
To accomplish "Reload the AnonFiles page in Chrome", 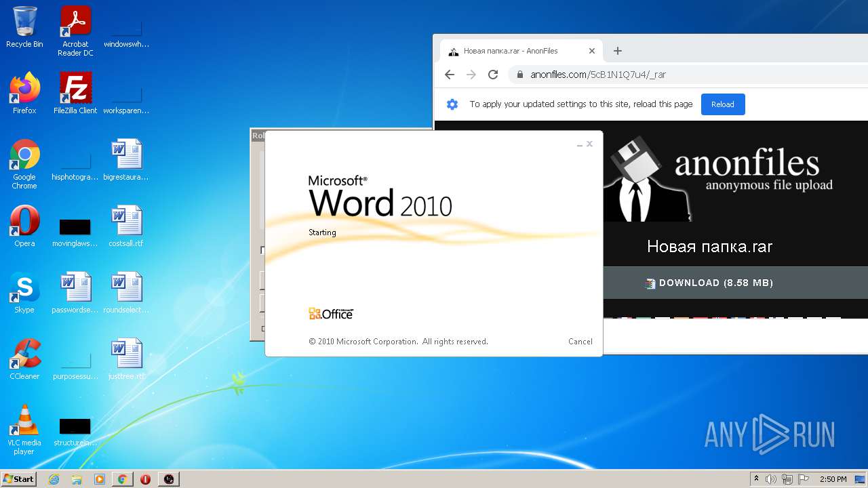I will coord(493,75).
